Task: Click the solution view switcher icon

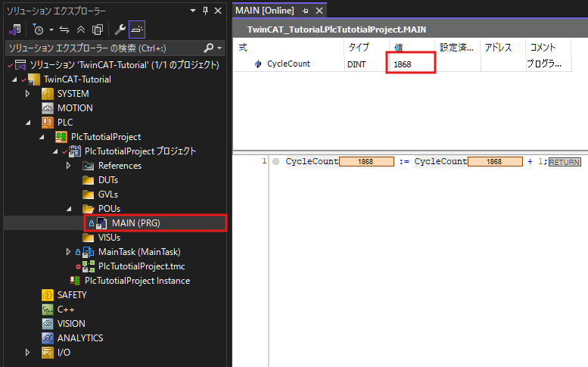Action: [x=14, y=30]
